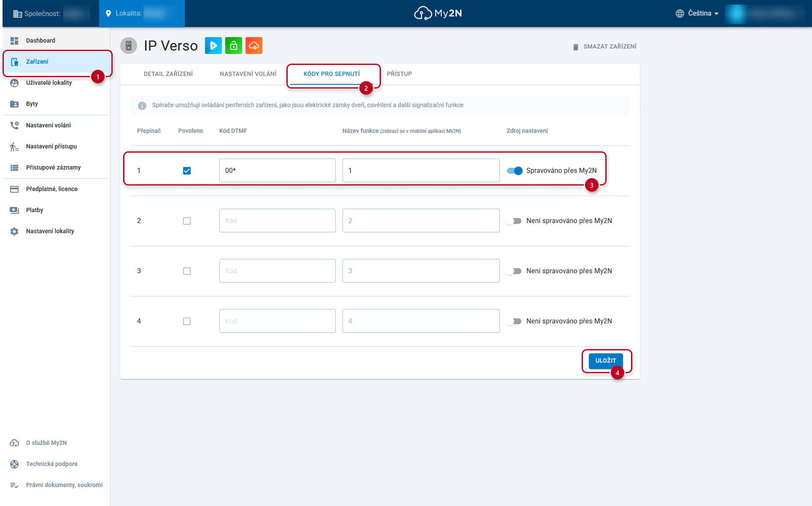The width and height of the screenshot is (812, 506).
Task: Open Byty in the sidebar
Action: pyautogui.click(x=57, y=104)
